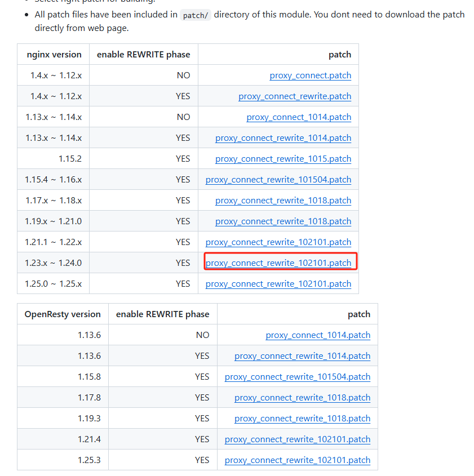Click the '1.25.0 ~ 1.25.x' version cell
474x476 pixels.
click(x=53, y=284)
